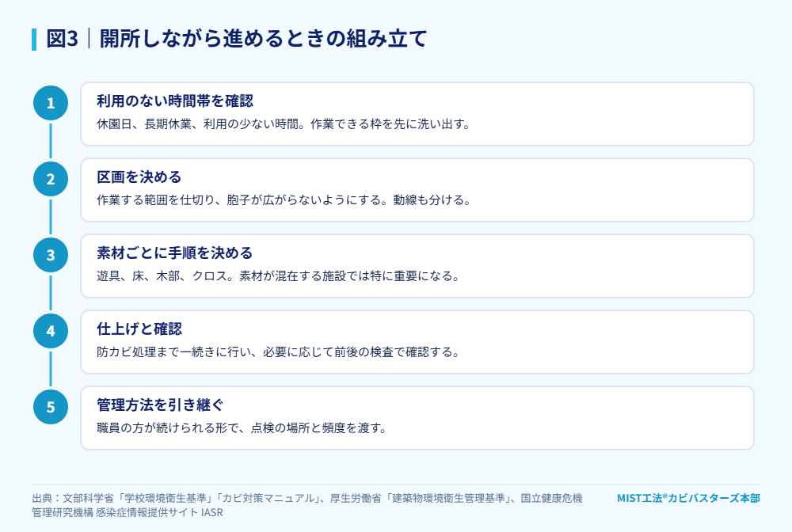Screen dimensions: 792x532
Task: Click the step 1 number circle
Action: pyautogui.click(x=51, y=103)
